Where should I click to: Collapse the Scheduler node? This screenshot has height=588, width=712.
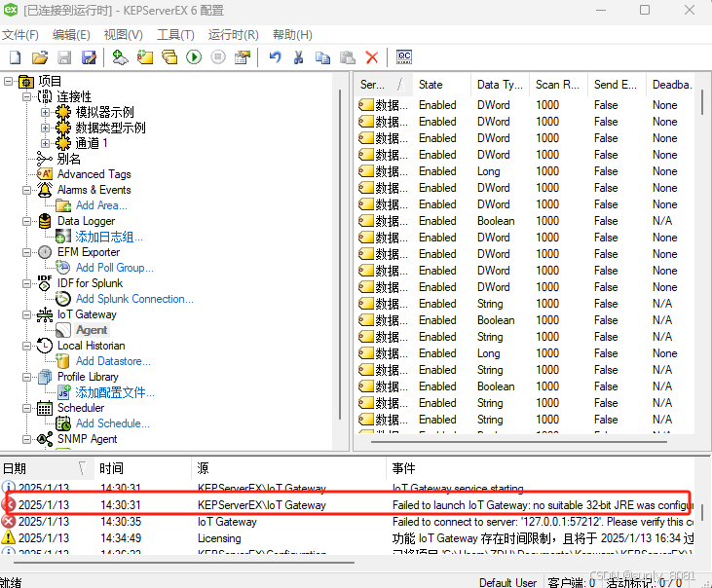27,408
